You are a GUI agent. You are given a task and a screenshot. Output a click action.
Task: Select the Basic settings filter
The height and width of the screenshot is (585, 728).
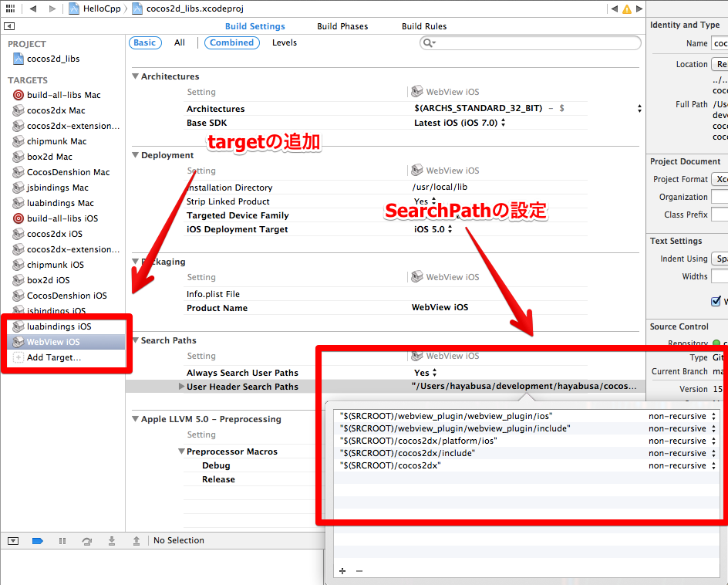pos(145,42)
